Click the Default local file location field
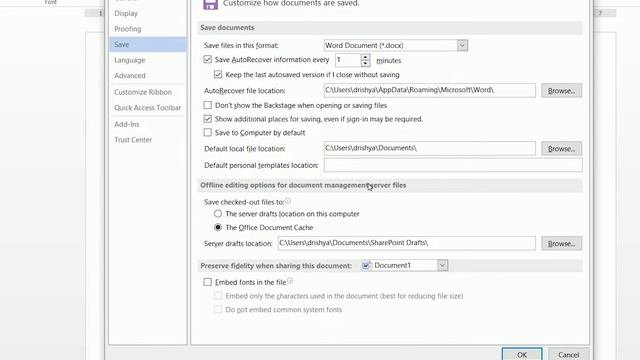Viewport: 640px width, 360px height. [x=429, y=148]
